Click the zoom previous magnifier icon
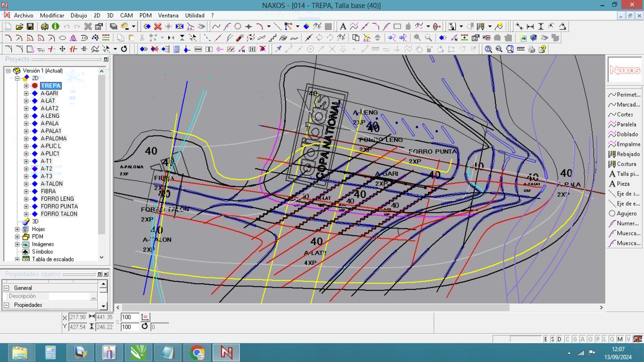 (499, 49)
